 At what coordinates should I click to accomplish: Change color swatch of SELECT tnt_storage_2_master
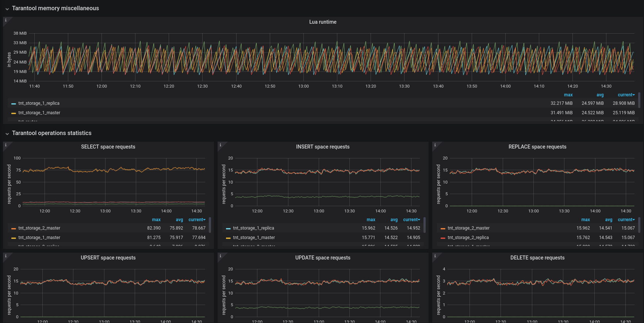coord(14,228)
